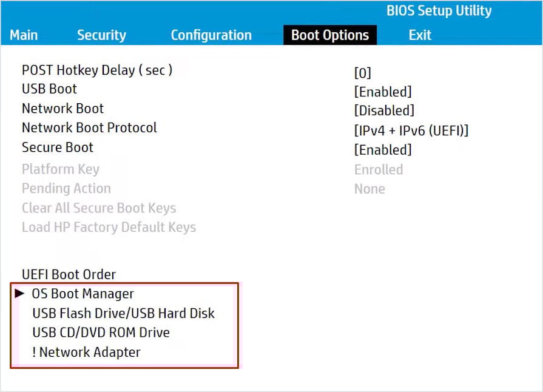Click the Secure Boot setting label
The image size is (543, 392).
58,147
